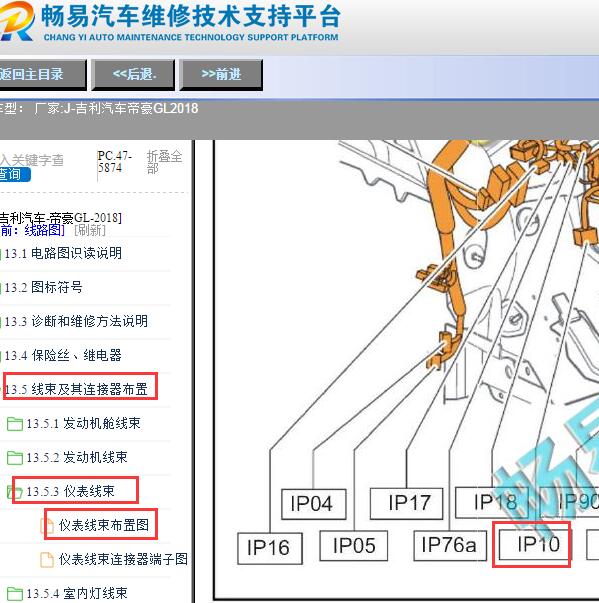Expand 13.5.3 仪表线束 folder
This screenshot has height=603, width=599.
pyautogui.click(x=70, y=491)
